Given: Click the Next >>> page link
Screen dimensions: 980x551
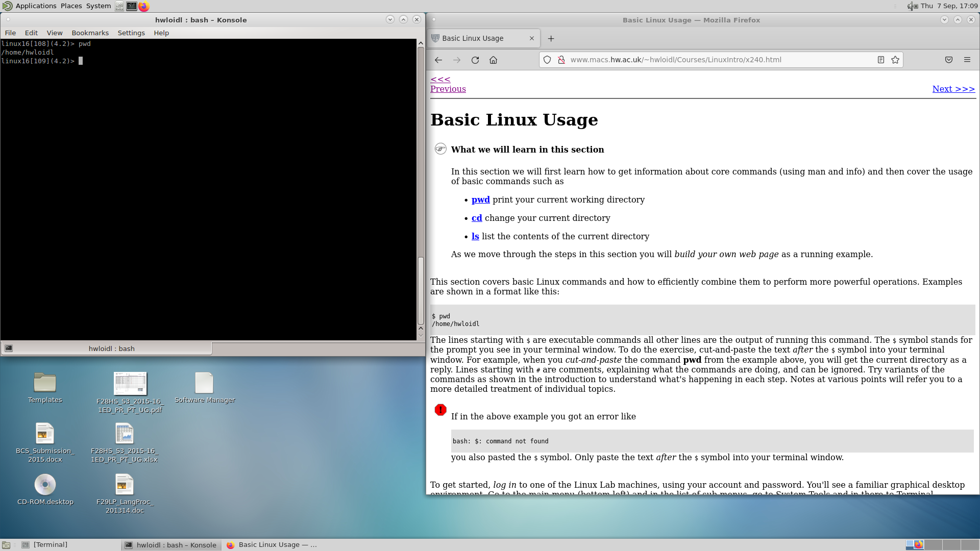Looking at the screenshot, I should [953, 89].
